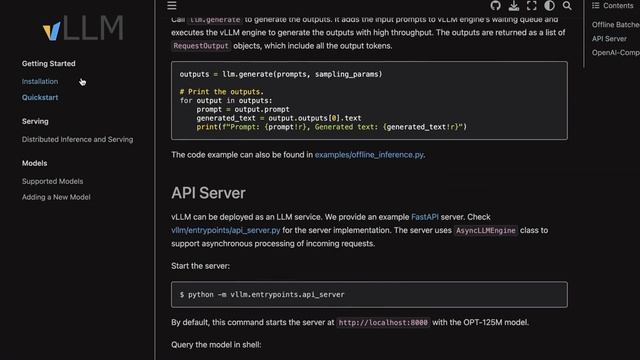640x360 pixels.
Task: Jump to API Server contents entry
Action: [x=609, y=39]
